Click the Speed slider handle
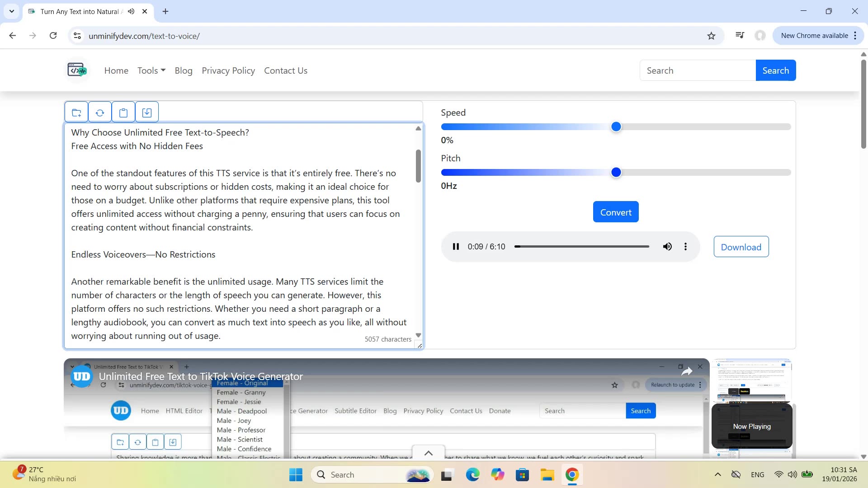868x488 pixels. tap(616, 127)
